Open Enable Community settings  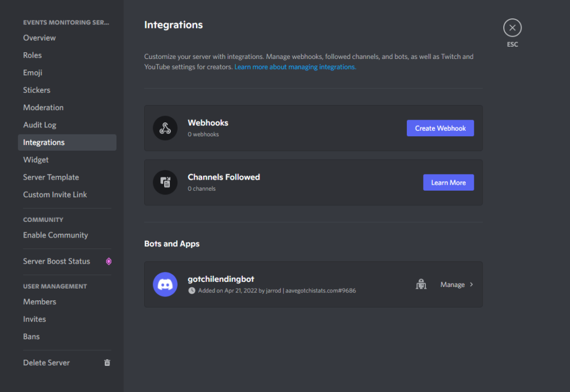(x=56, y=235)
